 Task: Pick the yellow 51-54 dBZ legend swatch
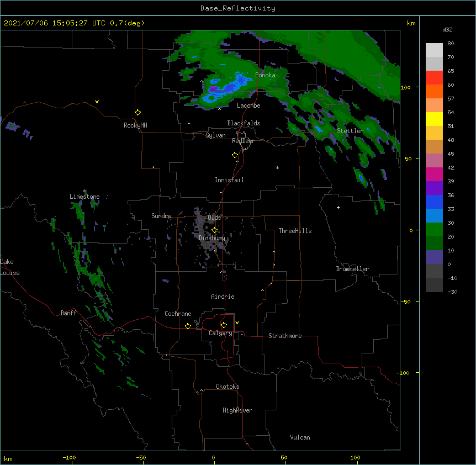(434, 119)
